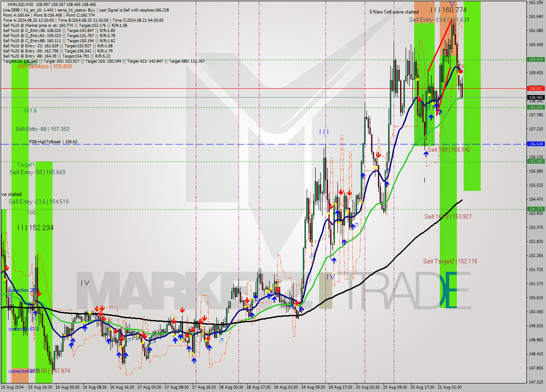This screenshot has width=546, height=392.
Task: Click the 150.060 price axis value
Action: (x=536, y=312)
